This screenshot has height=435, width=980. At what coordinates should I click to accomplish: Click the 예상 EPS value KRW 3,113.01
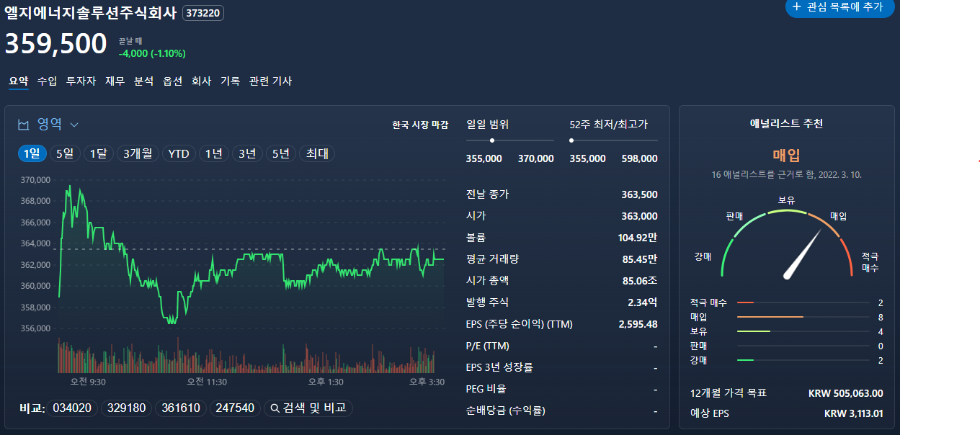pyautogui.click(x=854, y=413)
